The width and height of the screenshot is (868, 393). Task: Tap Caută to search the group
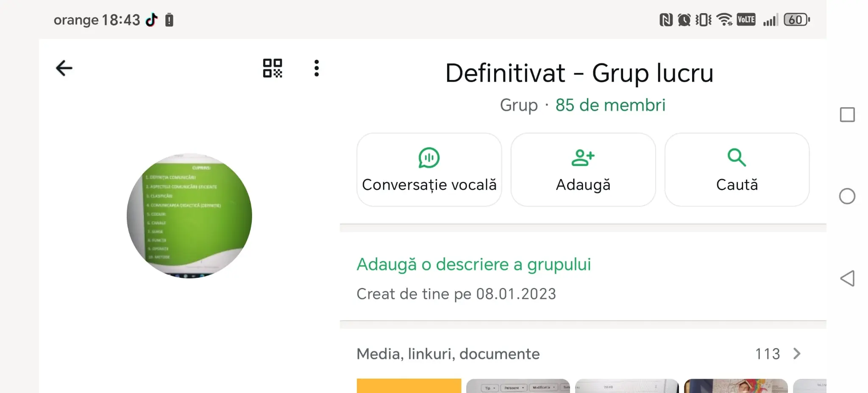click(737, 170)
